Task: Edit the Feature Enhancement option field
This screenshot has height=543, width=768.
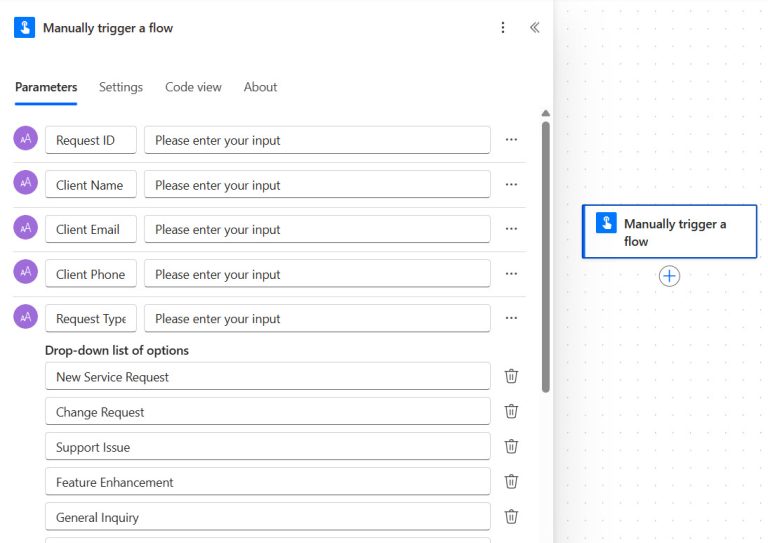Action: point(268,482)
